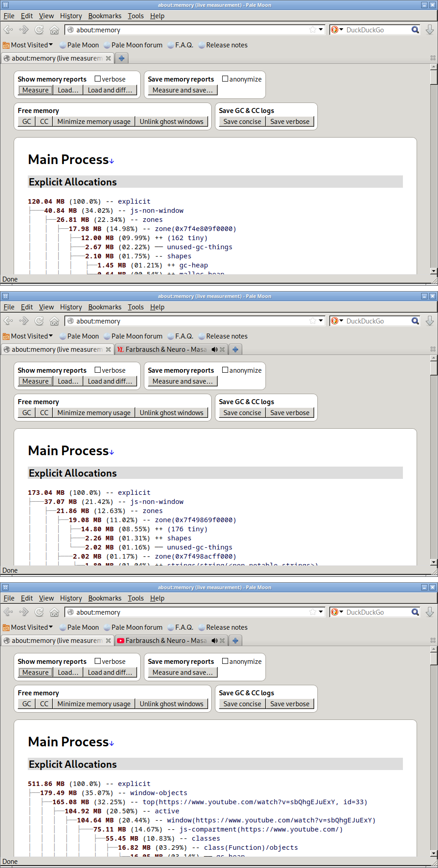Choose a search engine in the middle window
Image resolution: width=438 pixels, height=868 pixels.
336,321
